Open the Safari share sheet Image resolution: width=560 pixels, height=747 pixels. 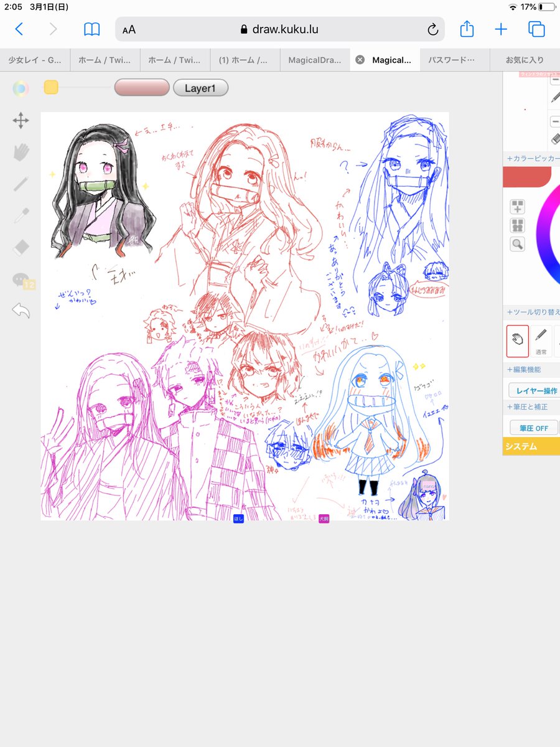[x=467, y=29]
